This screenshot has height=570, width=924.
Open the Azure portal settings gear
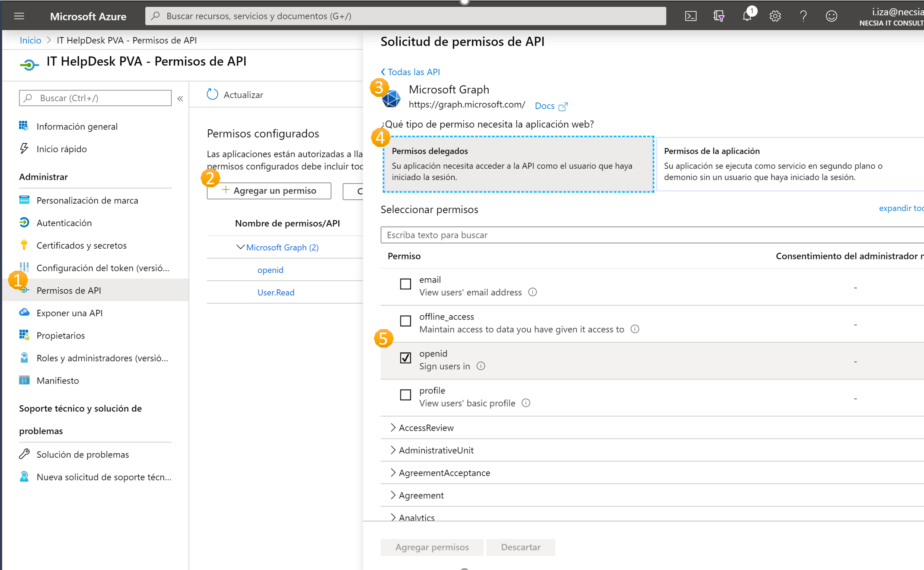tap(775, 16)
